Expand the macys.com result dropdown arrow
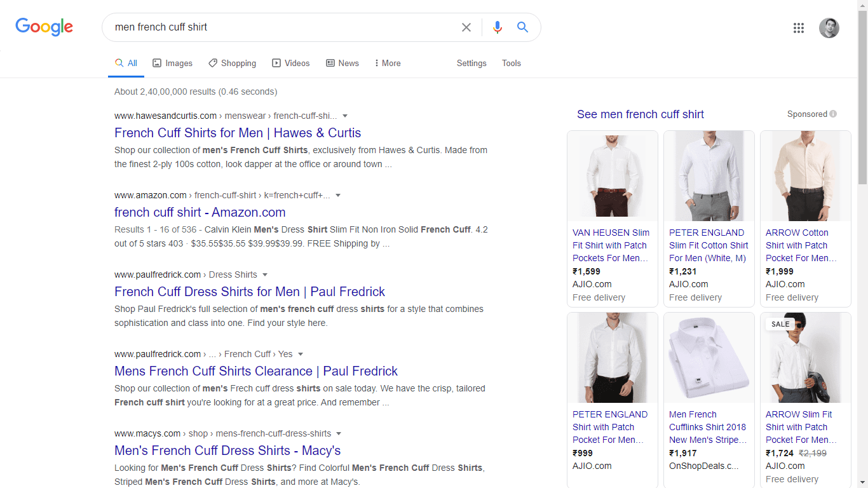 tap(339, 433)
